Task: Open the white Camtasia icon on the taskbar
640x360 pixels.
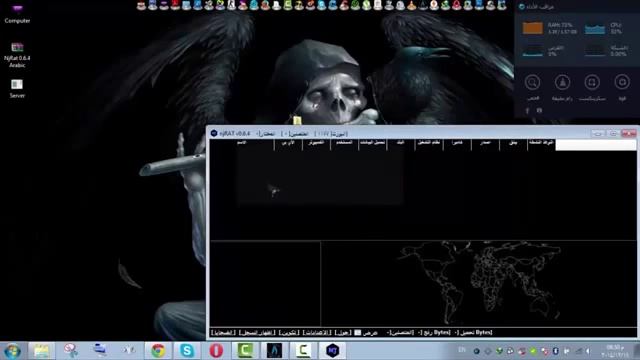Action: coord(303,351)
